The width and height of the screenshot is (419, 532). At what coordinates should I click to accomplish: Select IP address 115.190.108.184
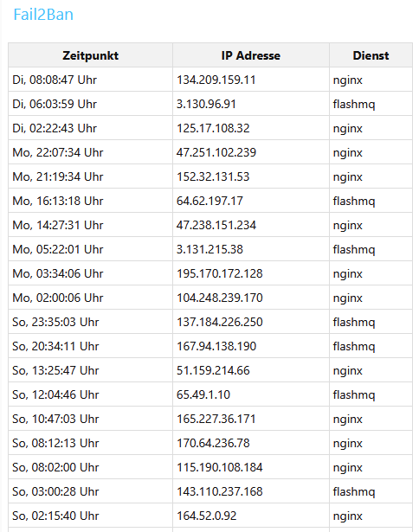[x=219, y=467]
